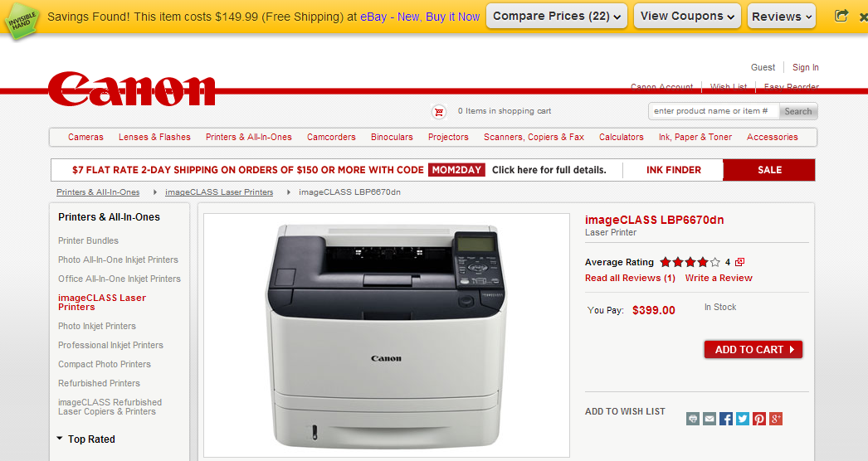Image resolution: width=868 pixels, height=461 pixels.
Task: Share on Pinterest icon
Action: (x=759, y=419)
